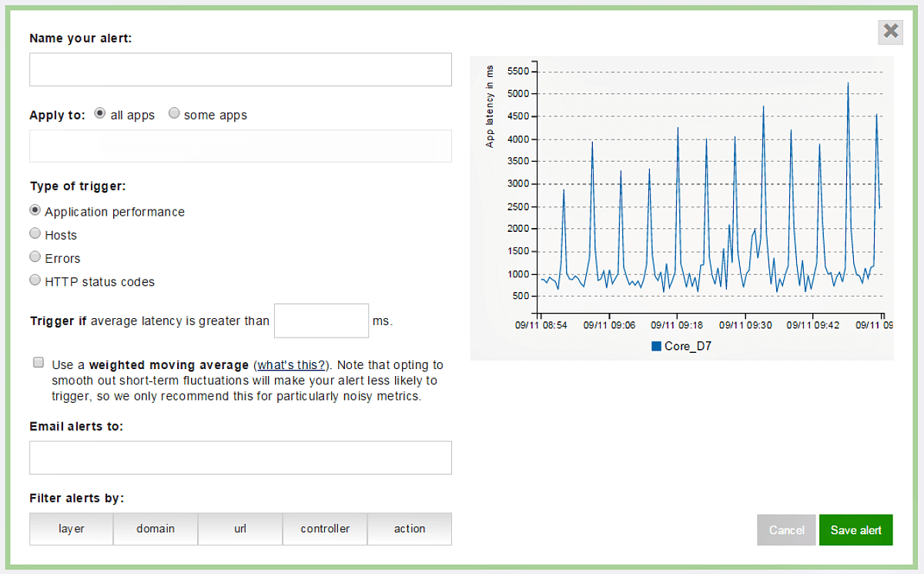924x574 pixels.
Task: Focus the 'Name your alert' text field
Action: (240, 69)
